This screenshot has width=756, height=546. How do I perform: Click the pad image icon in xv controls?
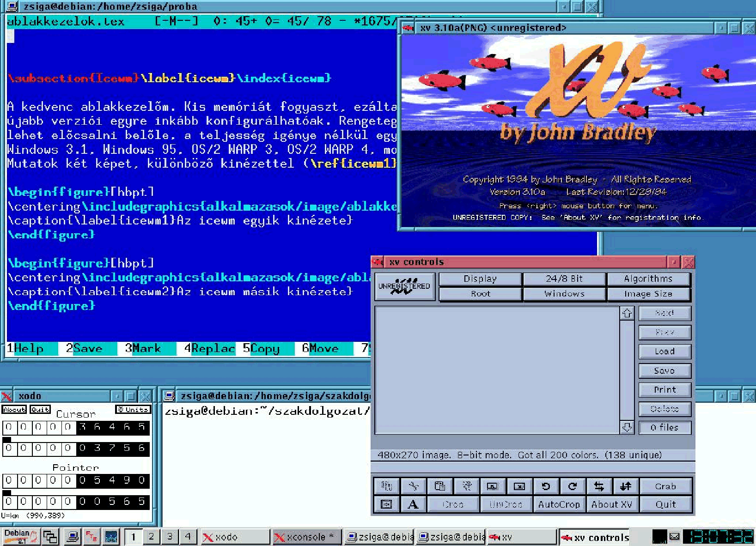click(x=386, y=504)
